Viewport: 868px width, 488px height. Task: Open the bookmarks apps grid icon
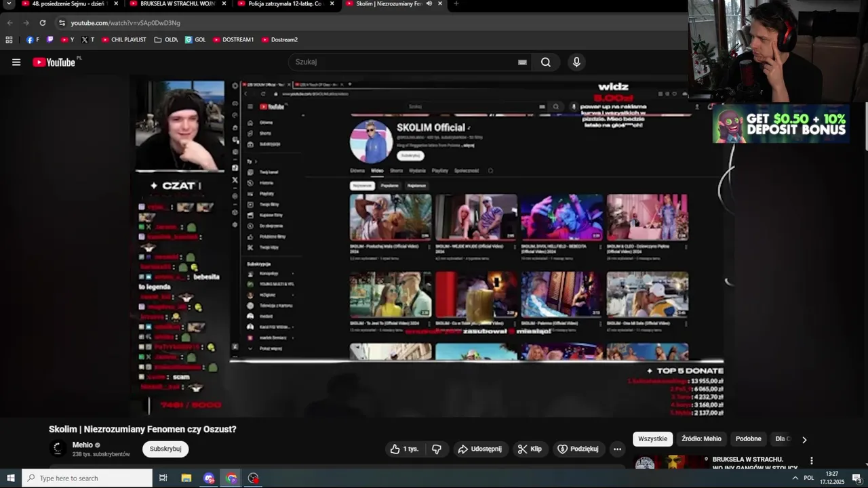[9, 40]
